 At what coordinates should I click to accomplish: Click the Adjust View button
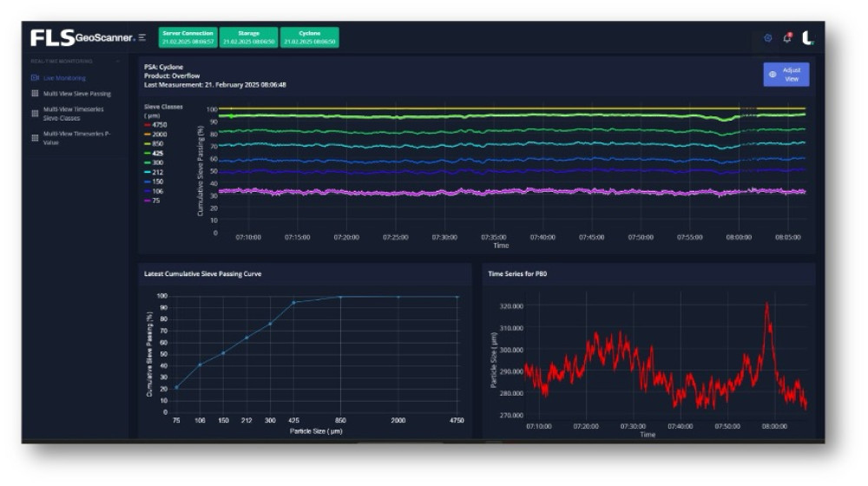point(786,75)
